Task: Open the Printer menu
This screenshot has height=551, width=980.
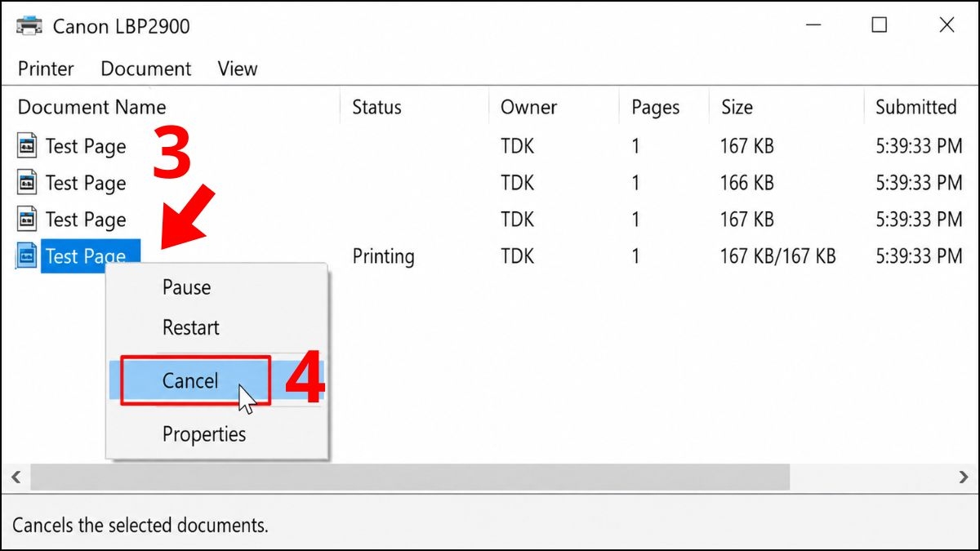Action: (46, 69)
